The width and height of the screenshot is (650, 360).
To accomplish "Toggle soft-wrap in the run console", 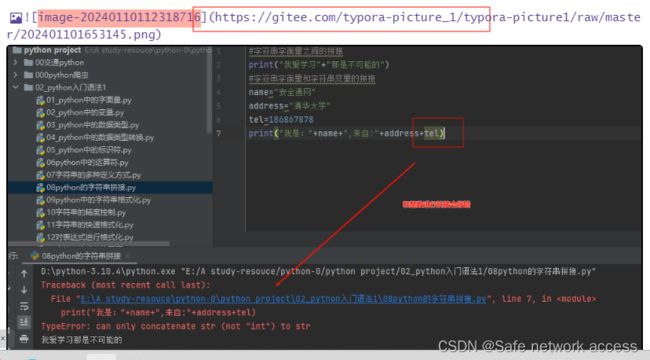I will tap(24, 306).
